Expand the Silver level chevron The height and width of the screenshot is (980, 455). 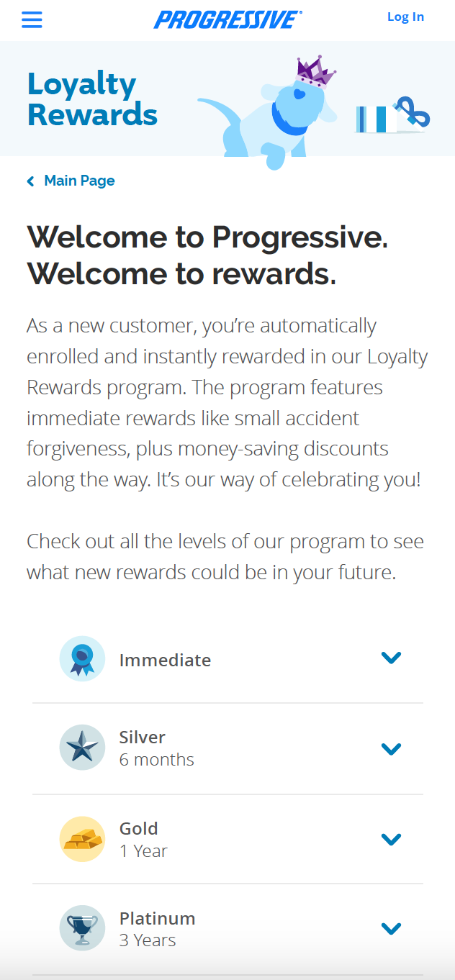(391, 749)
